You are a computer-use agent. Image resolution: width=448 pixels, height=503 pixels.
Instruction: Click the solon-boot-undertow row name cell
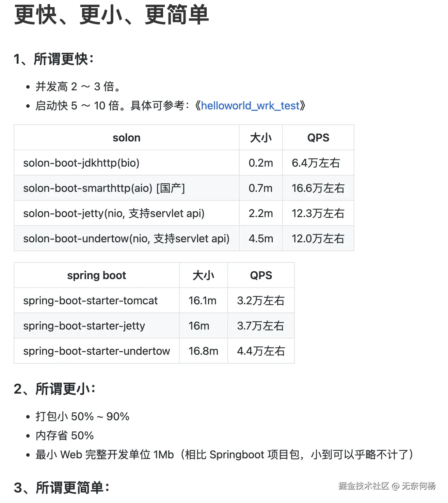[126, 239]
